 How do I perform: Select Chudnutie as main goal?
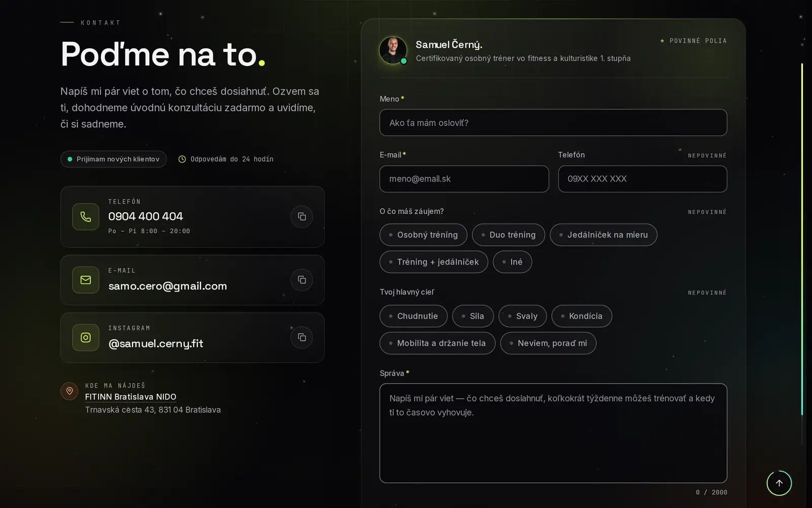pyautogui.click(x=414, y=316)
